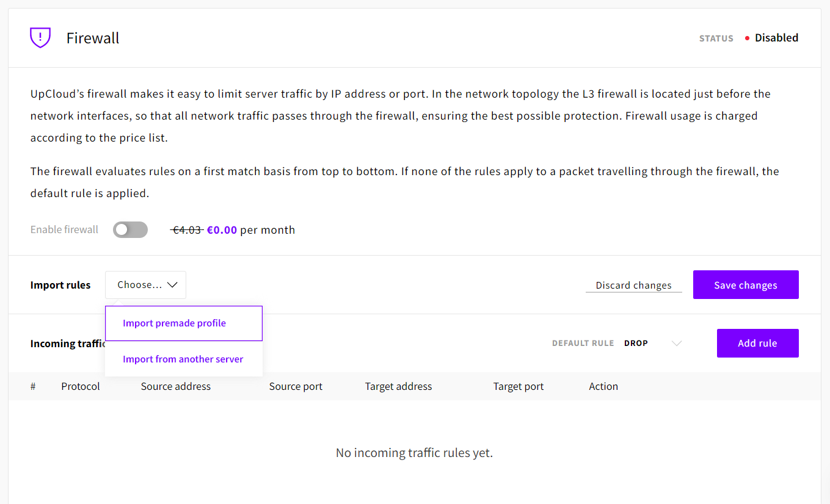
Task: Click the Enable firewall label
Action: point(64,230)
